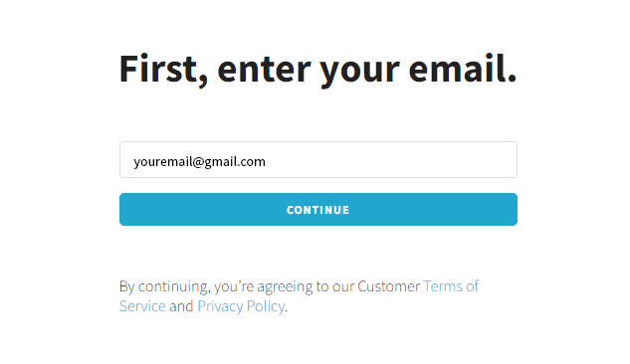Click the blue CONTINUE button

tap(318, 209)
